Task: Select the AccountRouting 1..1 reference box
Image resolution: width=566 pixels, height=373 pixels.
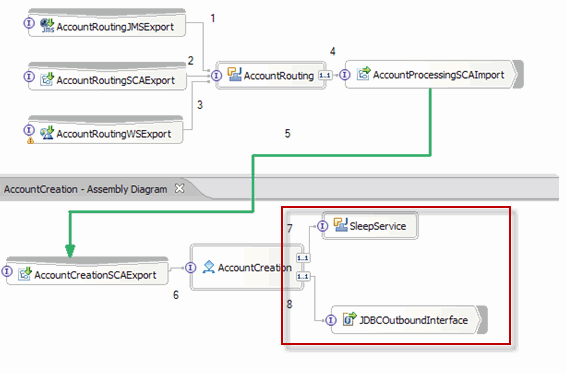Action: [325, 75]
